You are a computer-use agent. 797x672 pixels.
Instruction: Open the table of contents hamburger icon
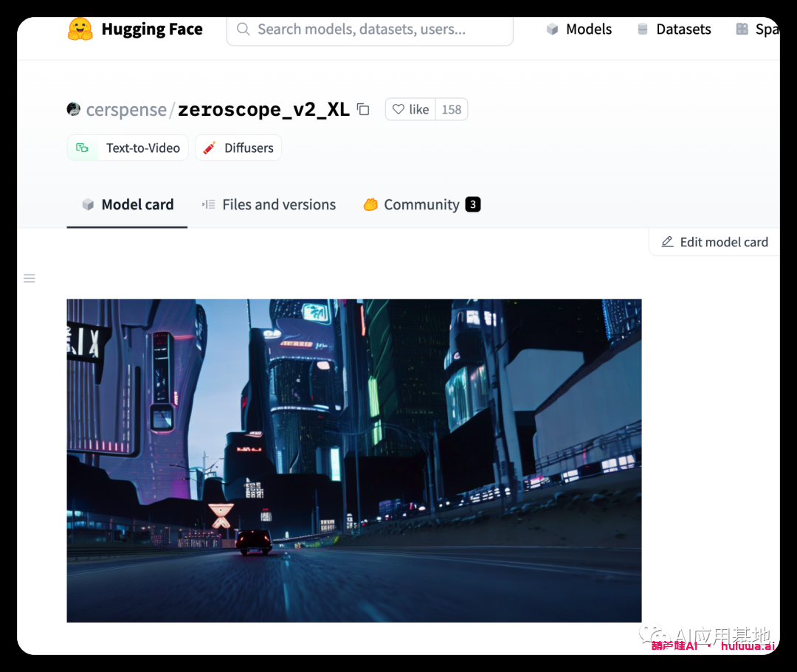tap(30, 278)
